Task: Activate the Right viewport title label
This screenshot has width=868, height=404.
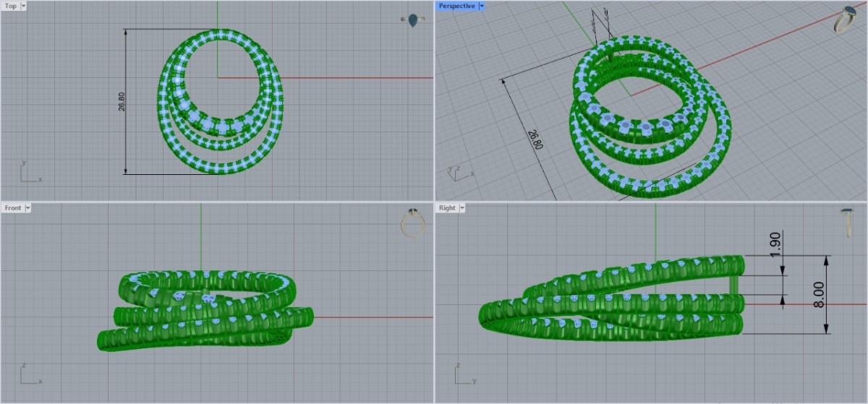Action: (x=447, y=208)
